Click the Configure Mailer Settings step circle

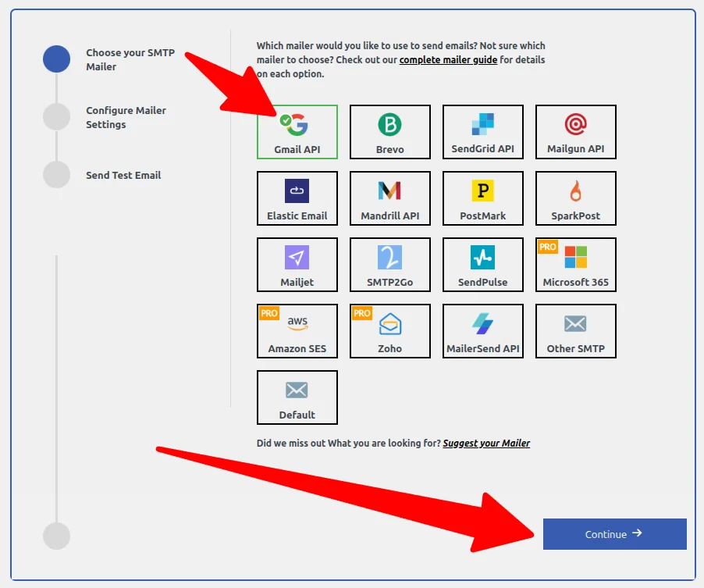click(56, 117)
